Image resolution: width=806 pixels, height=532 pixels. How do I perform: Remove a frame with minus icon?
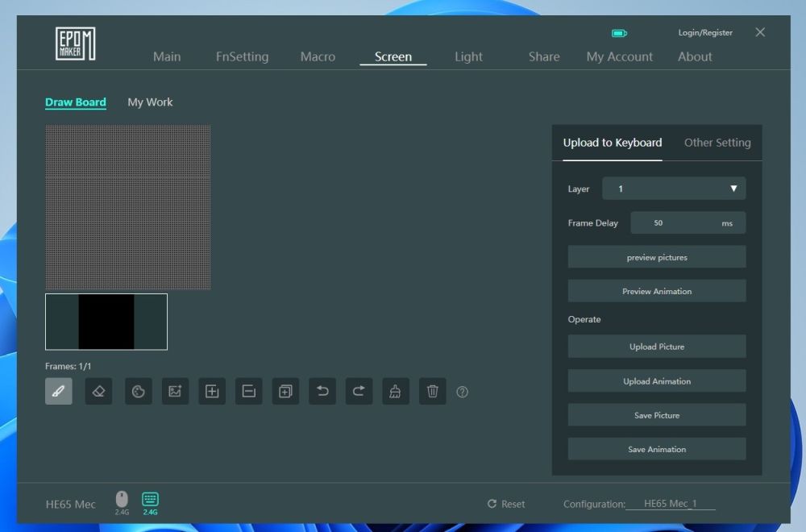(x=249, y=391)
